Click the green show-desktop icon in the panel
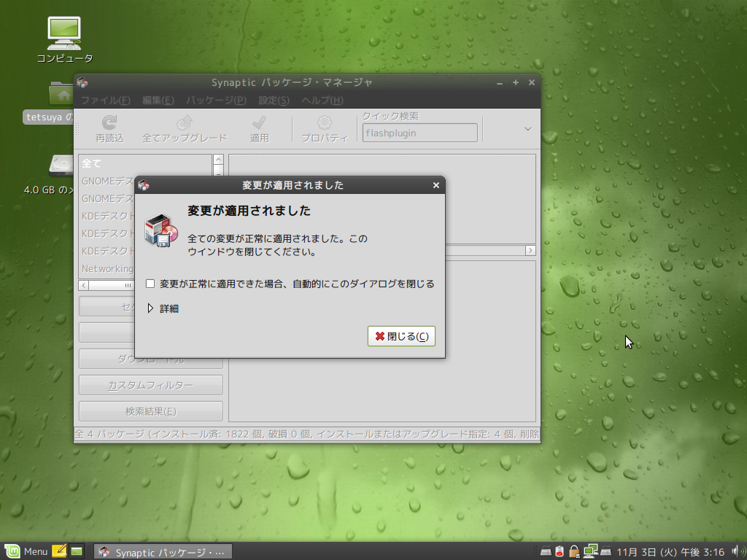The image size is (747, 560). pyautogui.click(x=76, y=551)
